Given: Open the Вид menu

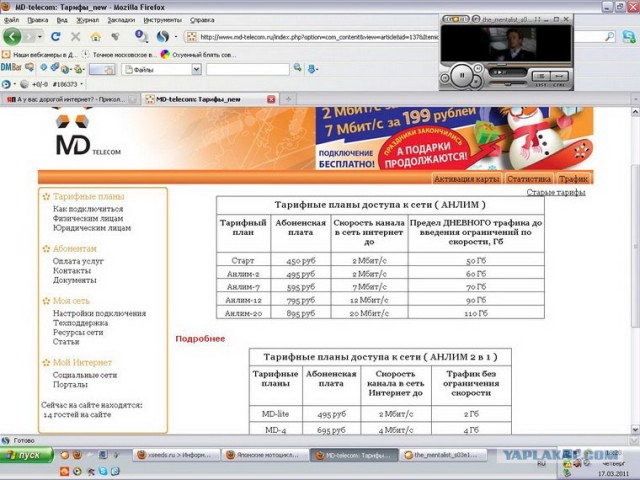Looking at the screenshot, I should 62,20.
